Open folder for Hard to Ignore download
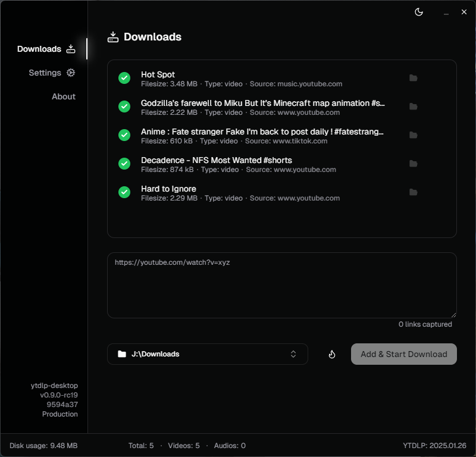Screen dimensions: 476x457 pos(413,192)
